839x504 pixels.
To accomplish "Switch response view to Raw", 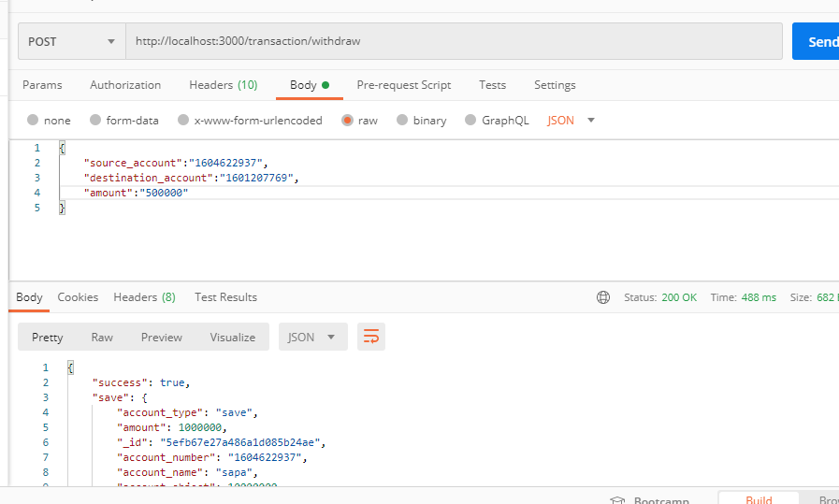I will point(102,337).
